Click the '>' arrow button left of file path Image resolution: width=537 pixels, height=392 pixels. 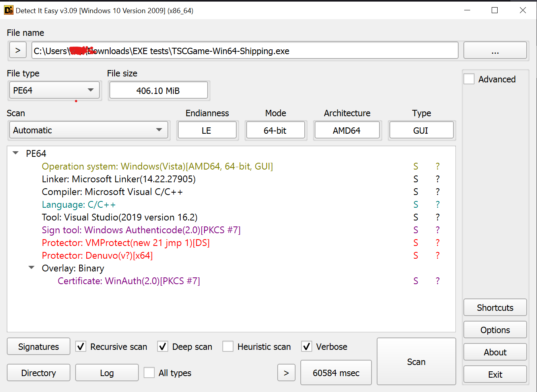pyautogui.click(x=18, y=51)
